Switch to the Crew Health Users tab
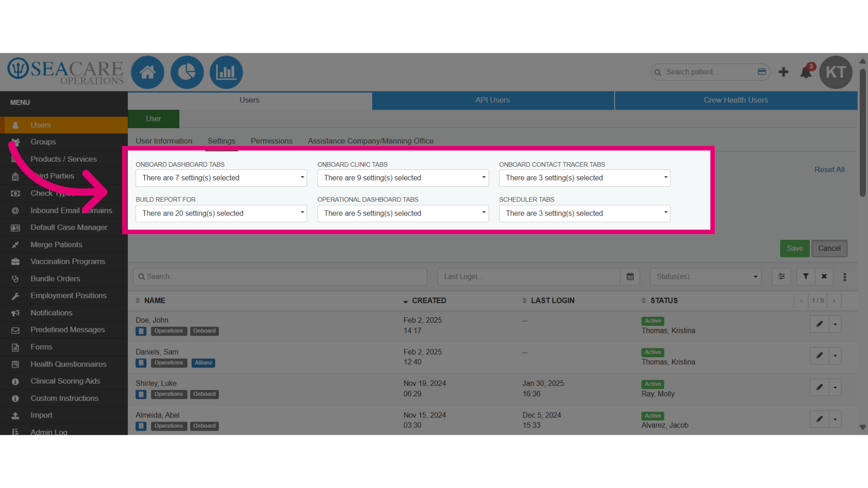The width and height of the screenshot is (868, 488). pyautogui.click(x=736, y=100)
